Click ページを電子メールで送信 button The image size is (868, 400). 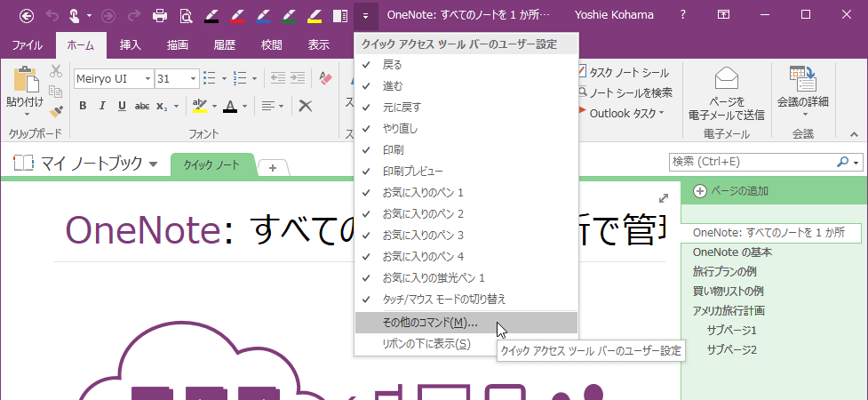pos(726,93)
